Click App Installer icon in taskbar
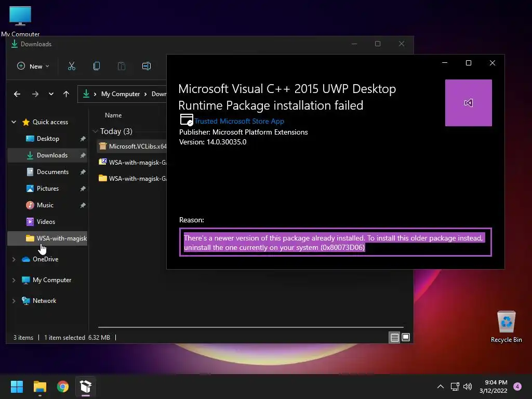Image resolution: width=532 pixels, height=399 pixels. [x=86, y=387]
